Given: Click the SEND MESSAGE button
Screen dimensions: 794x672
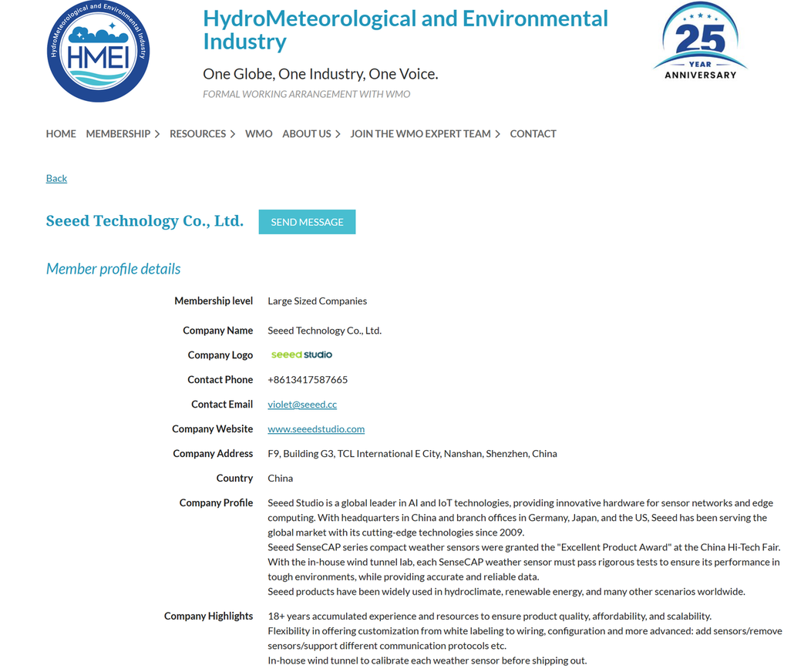Looking at the screenshot, I should click(307, 222).
